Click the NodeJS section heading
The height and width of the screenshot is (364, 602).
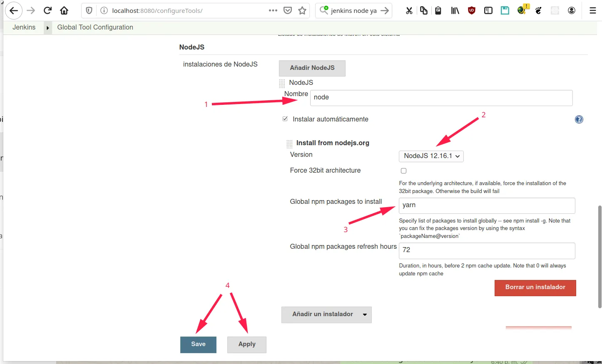pos(192,47)
